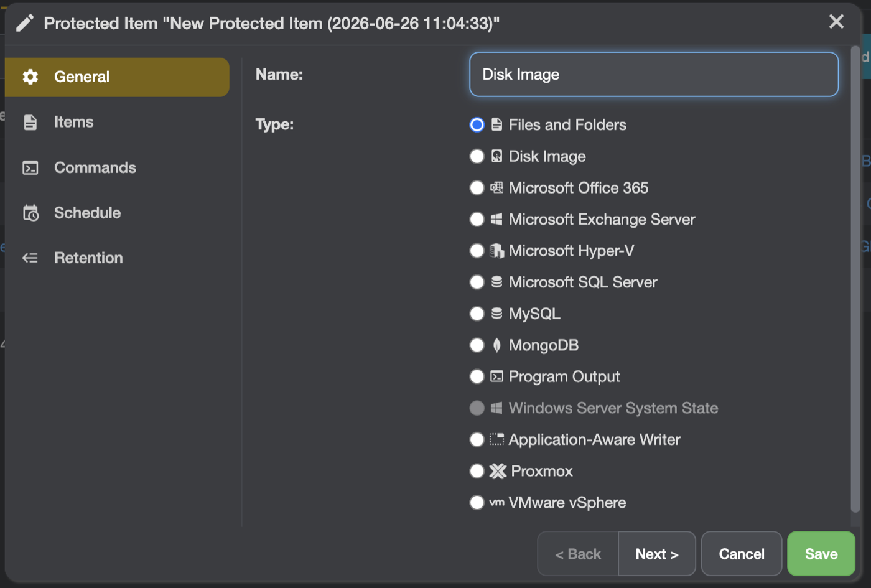
Task: Click the Retention arrow list icon
Action: click(x=30, y=258)
